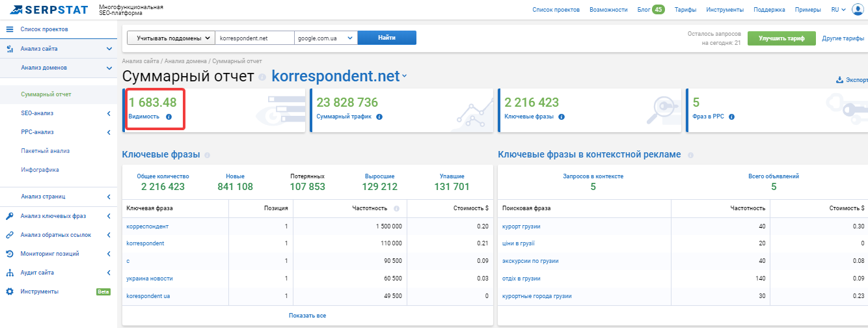Click the Найти search button

pos(387,38)
